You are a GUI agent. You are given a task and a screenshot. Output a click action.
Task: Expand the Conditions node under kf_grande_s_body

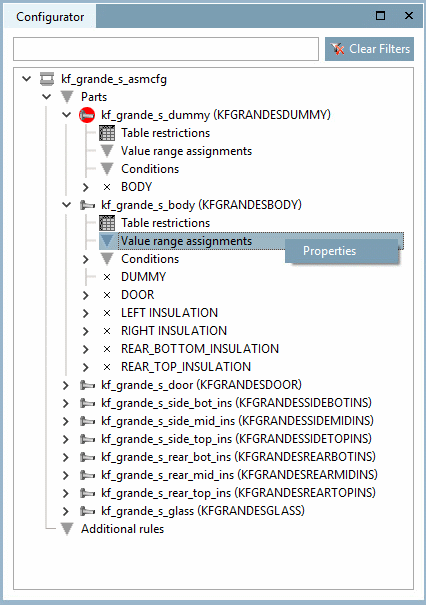coord(86,259)
